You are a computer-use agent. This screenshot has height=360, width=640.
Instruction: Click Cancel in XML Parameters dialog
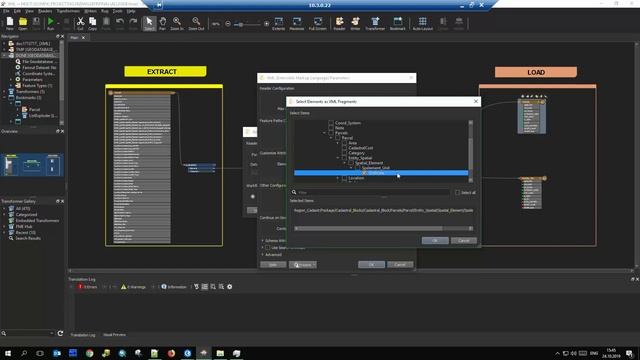pyautogui.click(x=400, y=264)
